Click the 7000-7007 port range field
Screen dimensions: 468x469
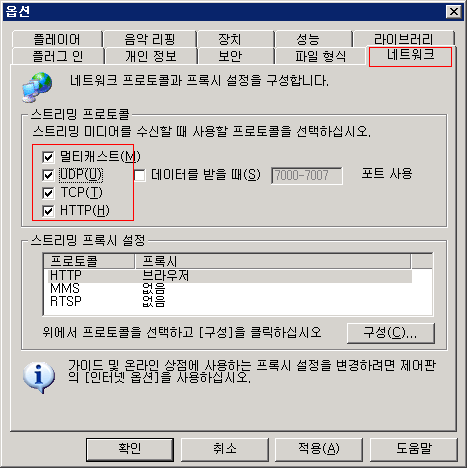tap(307, 175)
